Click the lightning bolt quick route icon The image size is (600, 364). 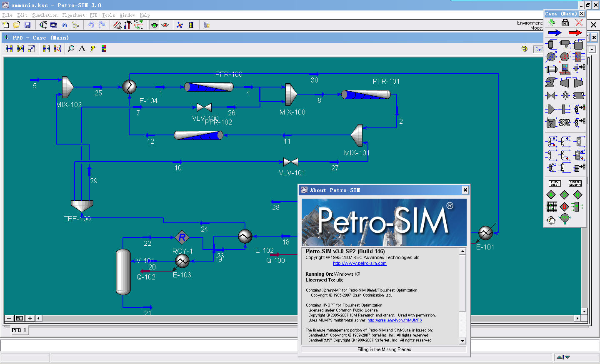pyautogui.click(x=93, y=49)
